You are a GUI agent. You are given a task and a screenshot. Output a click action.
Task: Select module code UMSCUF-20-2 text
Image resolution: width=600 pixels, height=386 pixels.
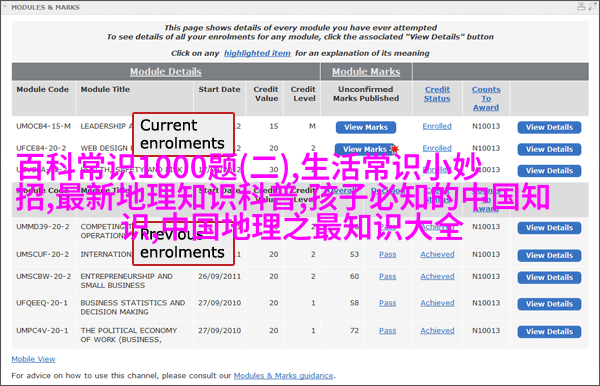42,254
